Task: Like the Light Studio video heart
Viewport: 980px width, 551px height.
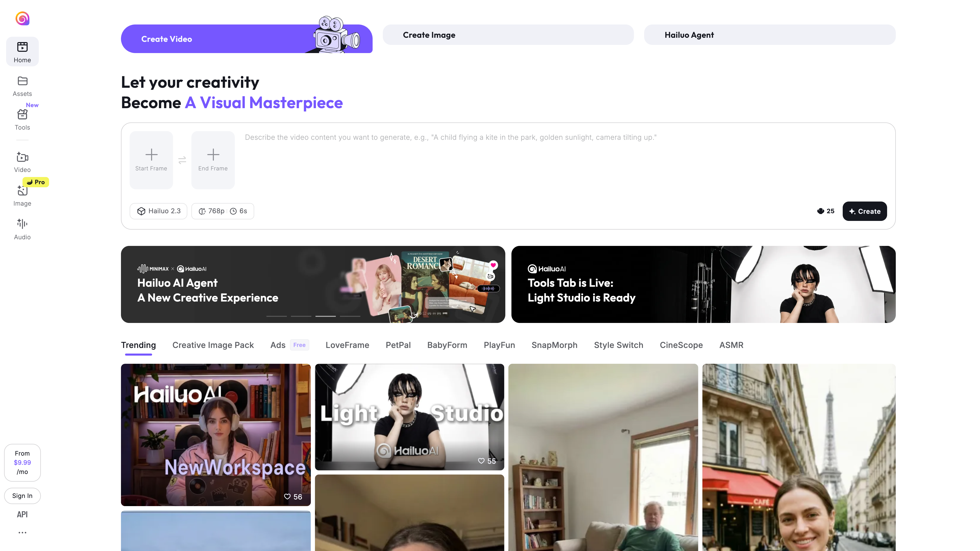Action: click(481, 461)
